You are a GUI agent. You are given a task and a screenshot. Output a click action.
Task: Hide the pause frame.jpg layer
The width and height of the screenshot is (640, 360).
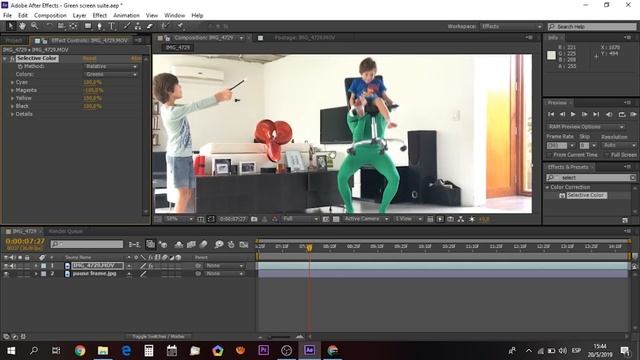tap(6, 274)
